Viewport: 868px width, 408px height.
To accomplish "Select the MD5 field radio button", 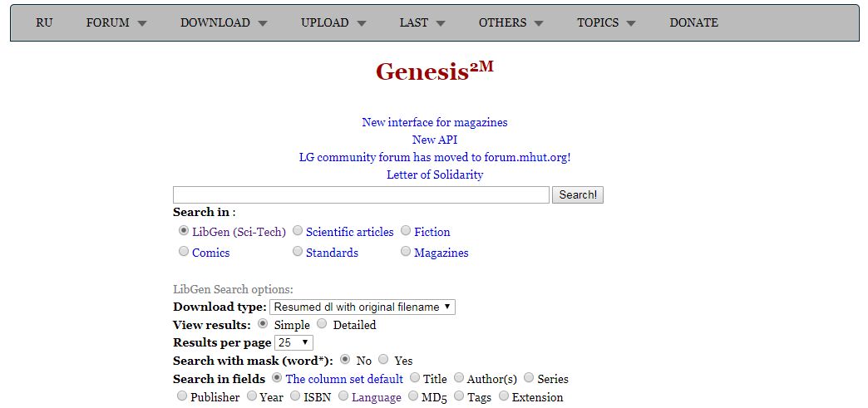I will 413,396.
